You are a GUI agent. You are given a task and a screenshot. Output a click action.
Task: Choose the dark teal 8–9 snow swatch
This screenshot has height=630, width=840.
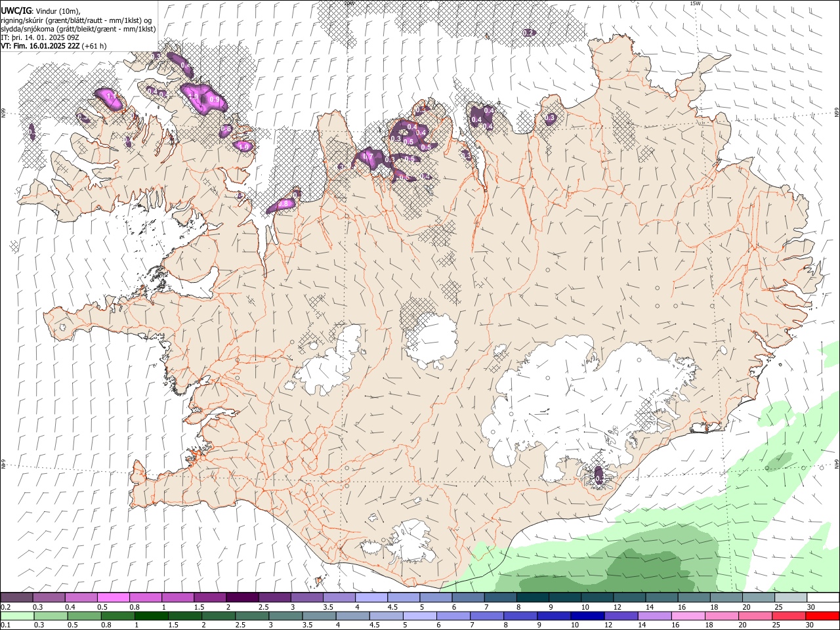click(x=533, y=597)
